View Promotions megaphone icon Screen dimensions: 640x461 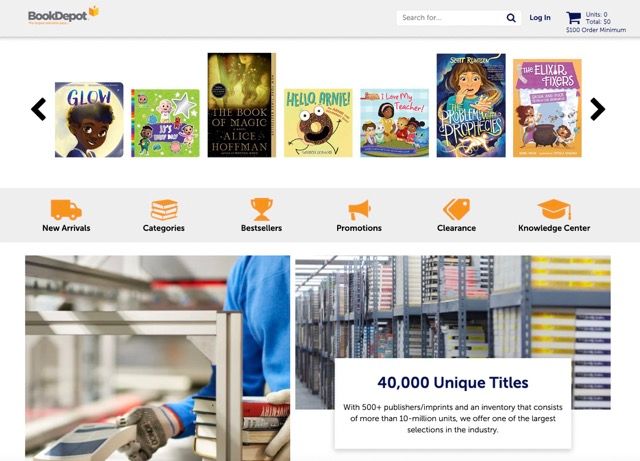point(359,210)
